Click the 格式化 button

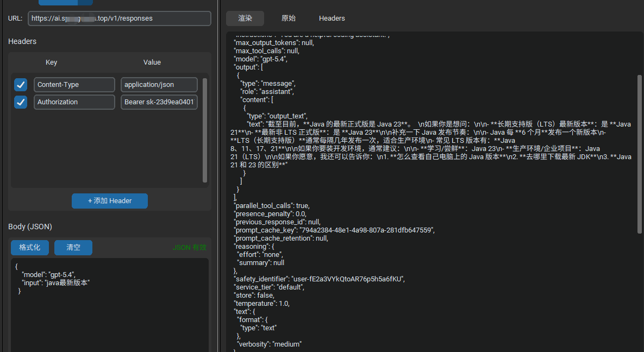click(x=30, y=248)
